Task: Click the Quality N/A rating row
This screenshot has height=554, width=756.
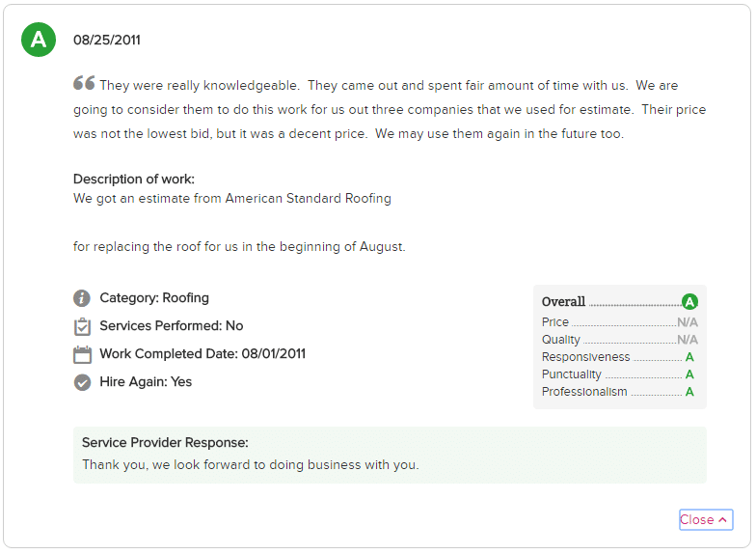Action: coord(619,340)
